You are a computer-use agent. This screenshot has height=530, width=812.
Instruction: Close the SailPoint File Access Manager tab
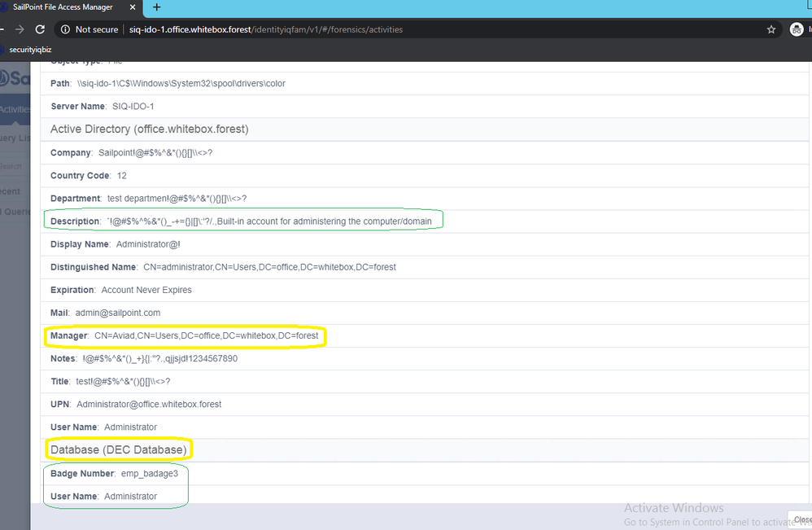point(133,7)
